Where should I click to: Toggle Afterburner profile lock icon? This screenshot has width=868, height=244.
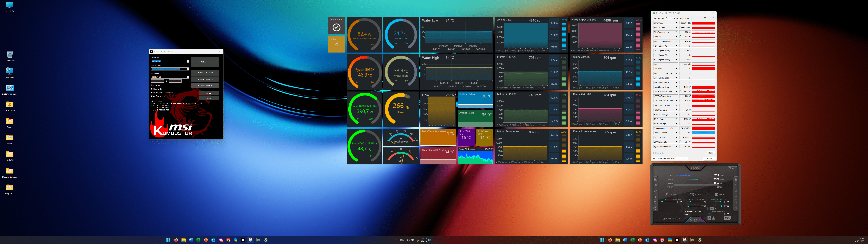[x=736, y=179]
